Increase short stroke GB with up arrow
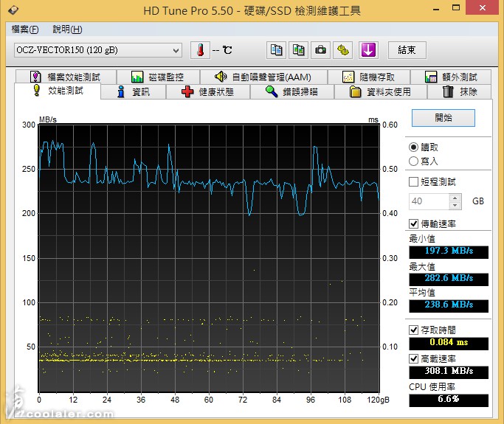This screenshot has width=504, height=424. [455, 198]
